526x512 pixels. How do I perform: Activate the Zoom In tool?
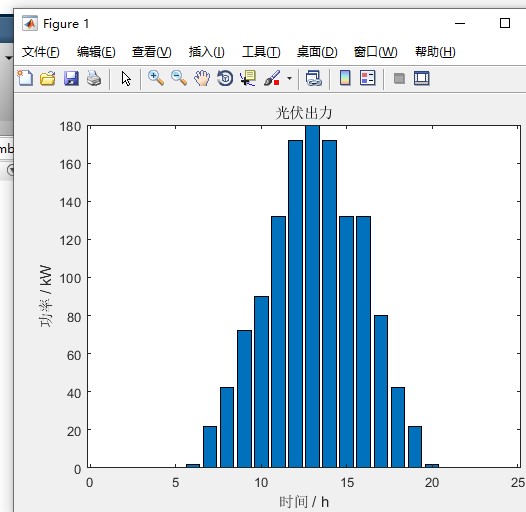click(156, 78)
